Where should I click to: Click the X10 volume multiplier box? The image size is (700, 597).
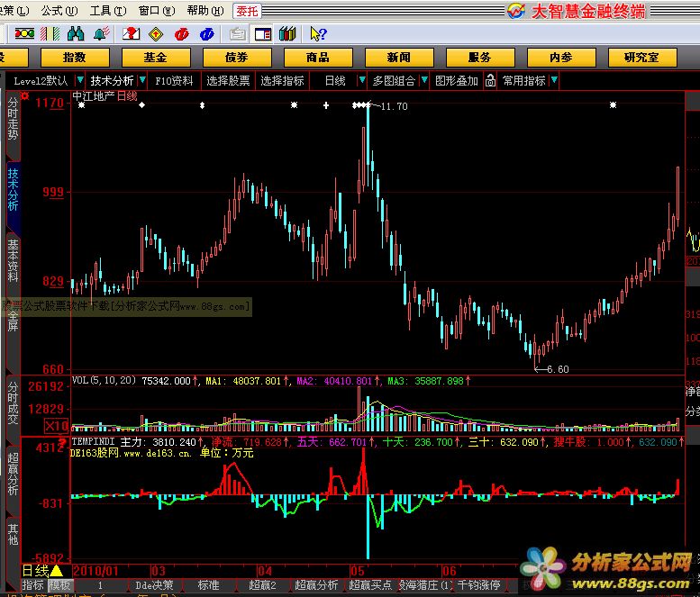[56, 426]
